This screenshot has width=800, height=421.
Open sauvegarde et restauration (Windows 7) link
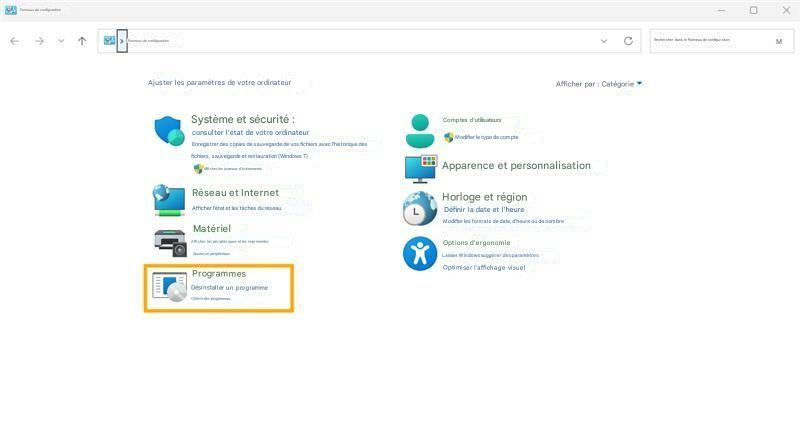pyautogui.click(x=260, y=156)
